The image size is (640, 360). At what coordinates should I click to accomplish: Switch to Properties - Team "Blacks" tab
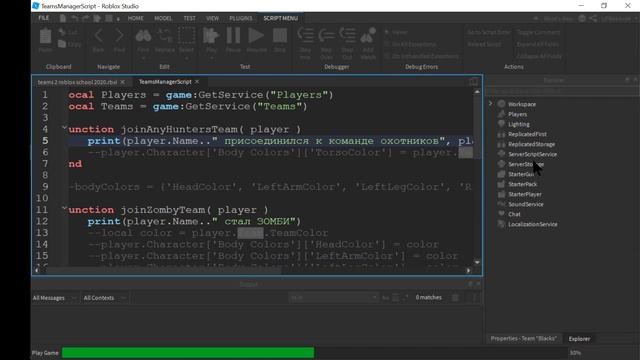(523, 338)
